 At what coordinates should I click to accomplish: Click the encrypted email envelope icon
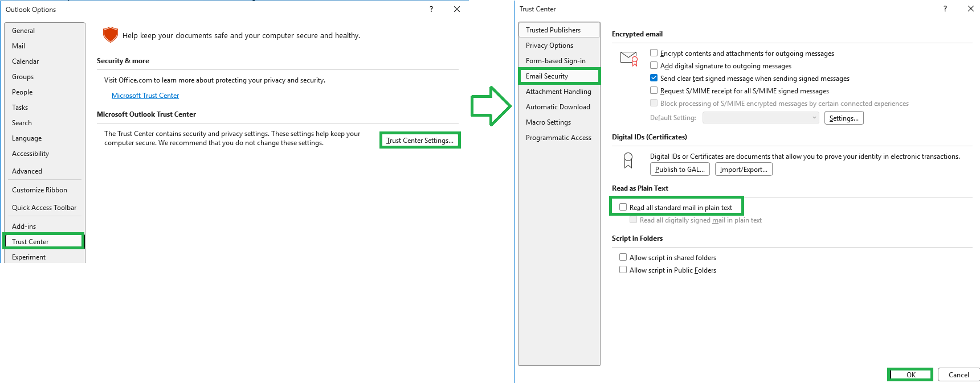coord(629,58)
